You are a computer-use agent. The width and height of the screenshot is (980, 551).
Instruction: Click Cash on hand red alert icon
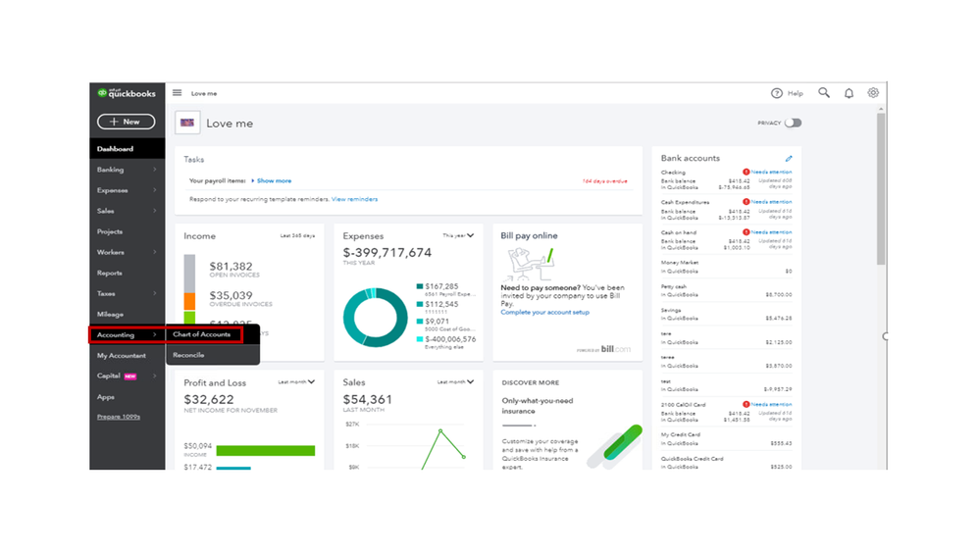pos(746,231)
